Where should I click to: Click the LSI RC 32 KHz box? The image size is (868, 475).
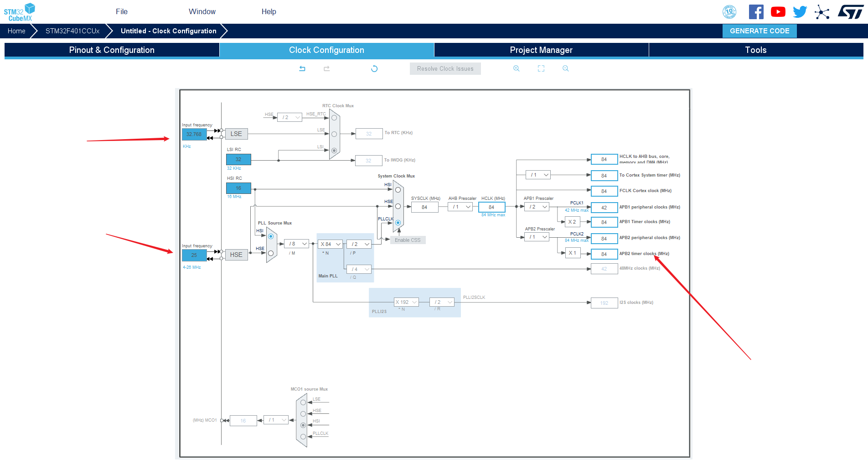238,159
